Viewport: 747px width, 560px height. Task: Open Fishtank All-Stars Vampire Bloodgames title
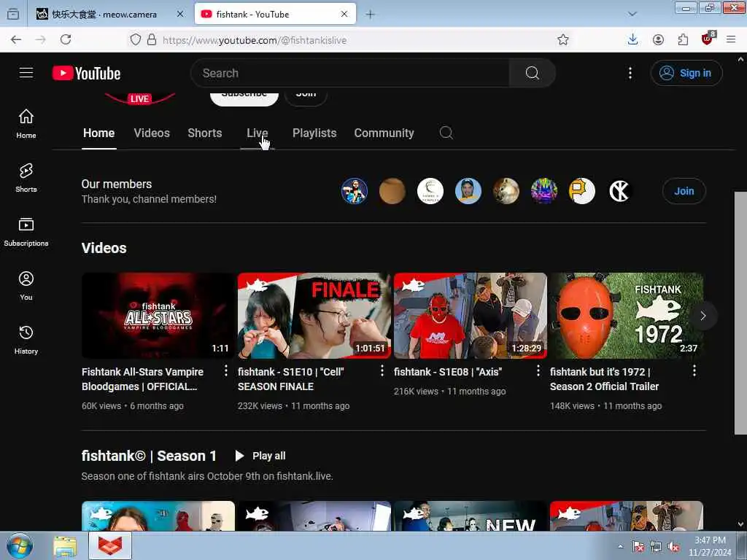click(x=142, y=379)
